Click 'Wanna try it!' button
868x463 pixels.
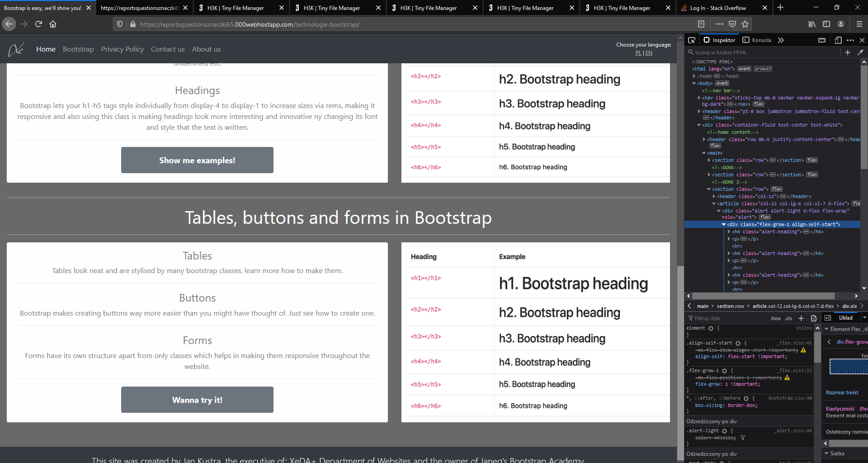click(197, 400)
